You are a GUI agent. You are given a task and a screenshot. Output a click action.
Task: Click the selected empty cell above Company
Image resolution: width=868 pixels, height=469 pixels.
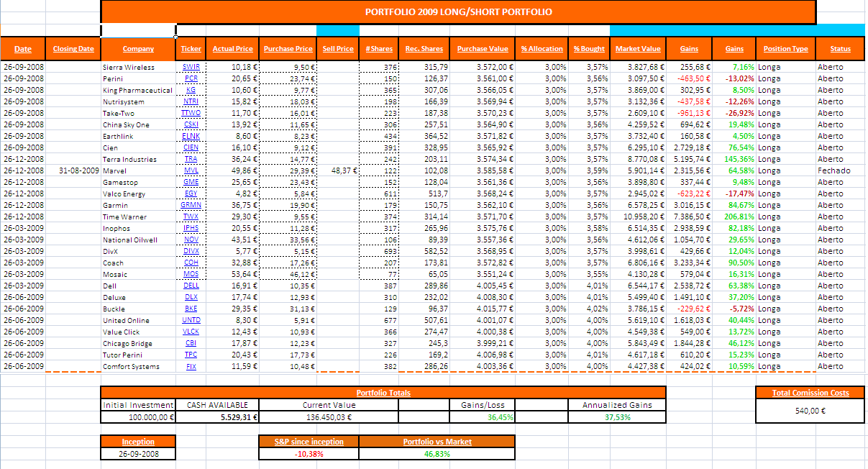pos(139,30)
